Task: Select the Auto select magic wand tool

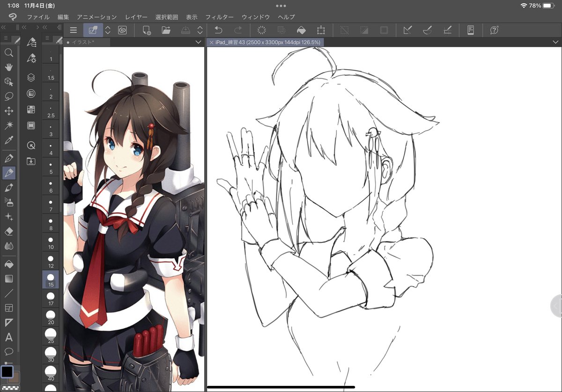Action: [8, 125]
